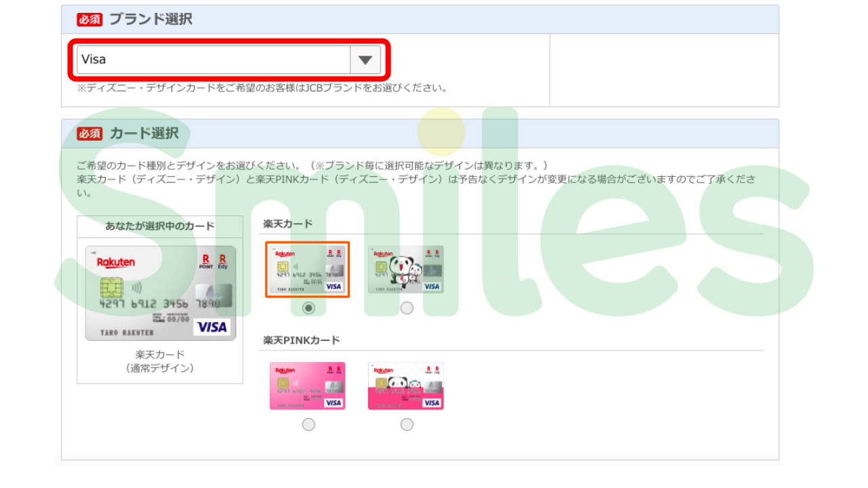This screenshot has width=868, height=488.
Task: Open the brand selection dropdown arrow
Action: tap(366, 59)
